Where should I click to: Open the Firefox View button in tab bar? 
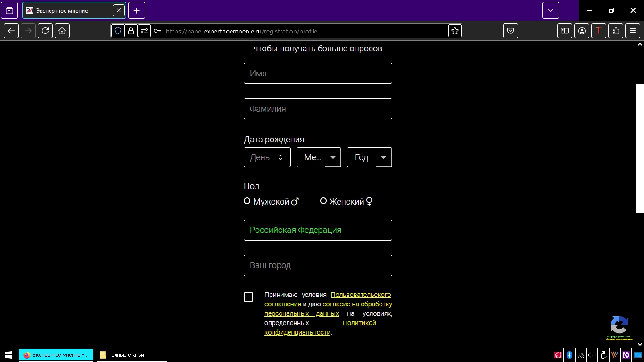click(9, 10)
